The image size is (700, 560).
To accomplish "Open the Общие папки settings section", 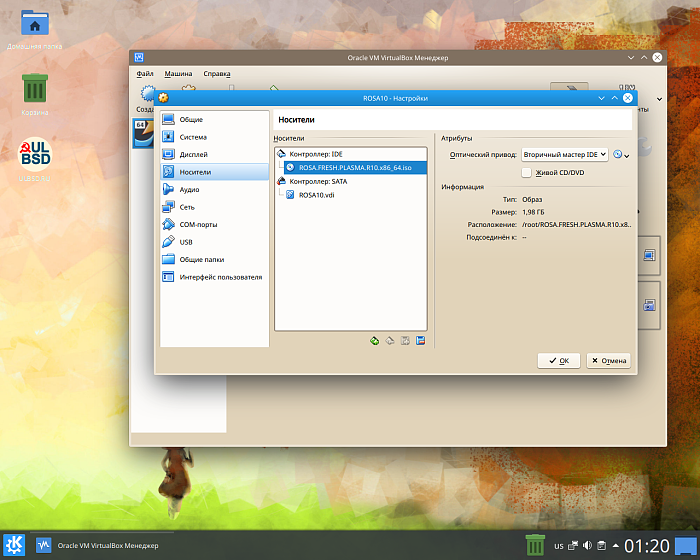I will pos(214,259).
